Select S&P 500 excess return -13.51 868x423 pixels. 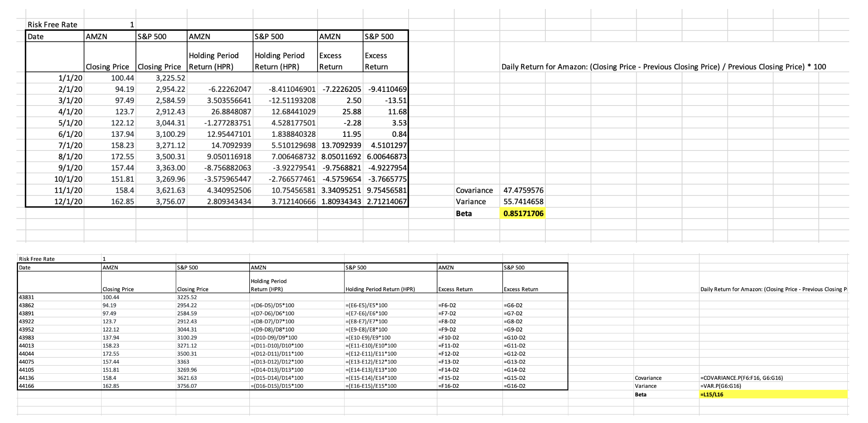point(395,100)
